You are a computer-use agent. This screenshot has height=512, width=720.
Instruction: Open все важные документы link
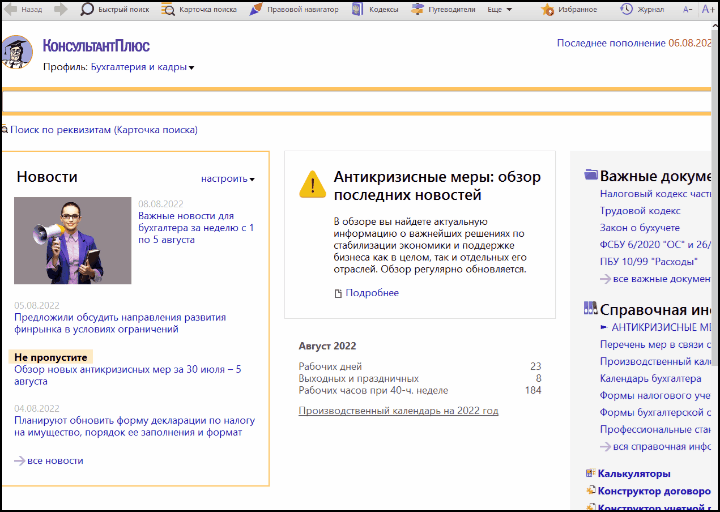(x=662, y=279)
